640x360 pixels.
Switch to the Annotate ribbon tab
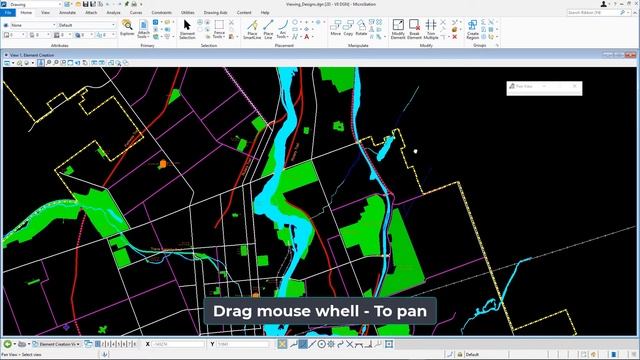coord(67,13)
